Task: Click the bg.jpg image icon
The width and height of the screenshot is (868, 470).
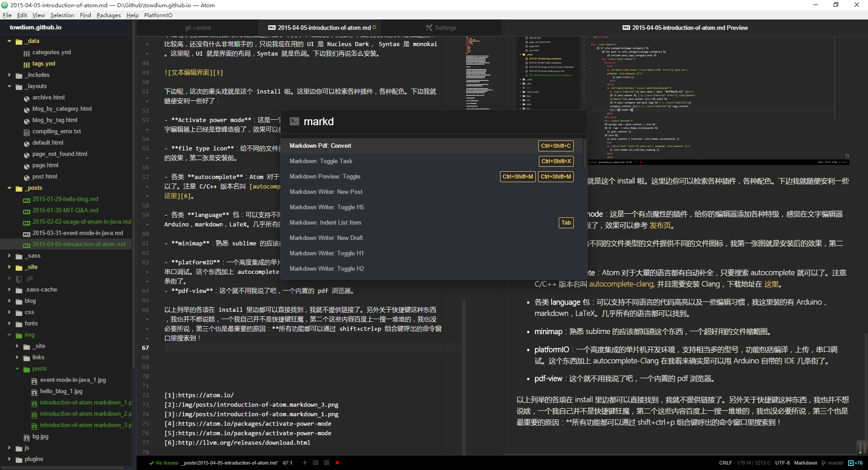Action: coord(27,437)
